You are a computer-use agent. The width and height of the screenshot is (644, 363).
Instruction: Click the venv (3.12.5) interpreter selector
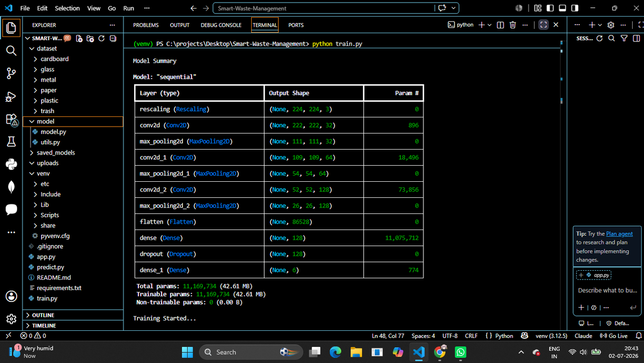pyautogui.click(x=552, y=336)
